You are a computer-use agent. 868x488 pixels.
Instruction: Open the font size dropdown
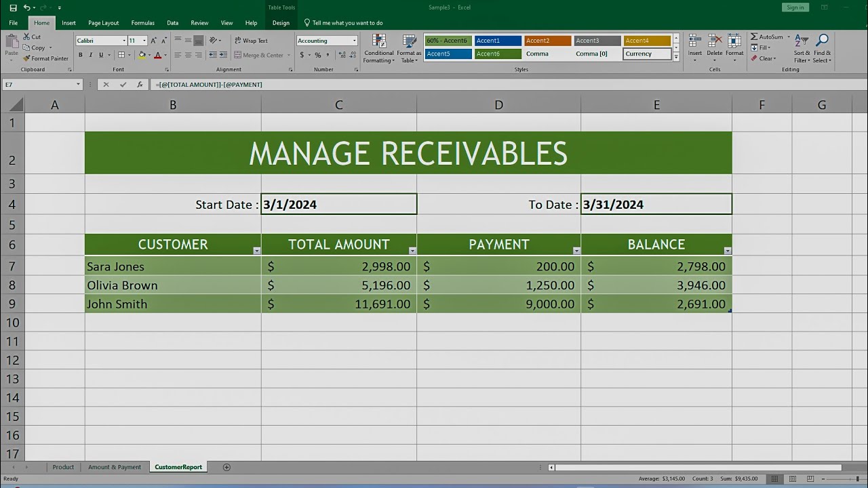pos(144,41)
